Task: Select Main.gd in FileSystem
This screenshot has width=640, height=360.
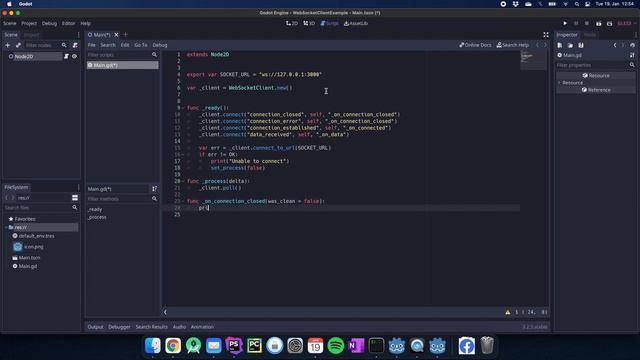Action: [27, 266]
